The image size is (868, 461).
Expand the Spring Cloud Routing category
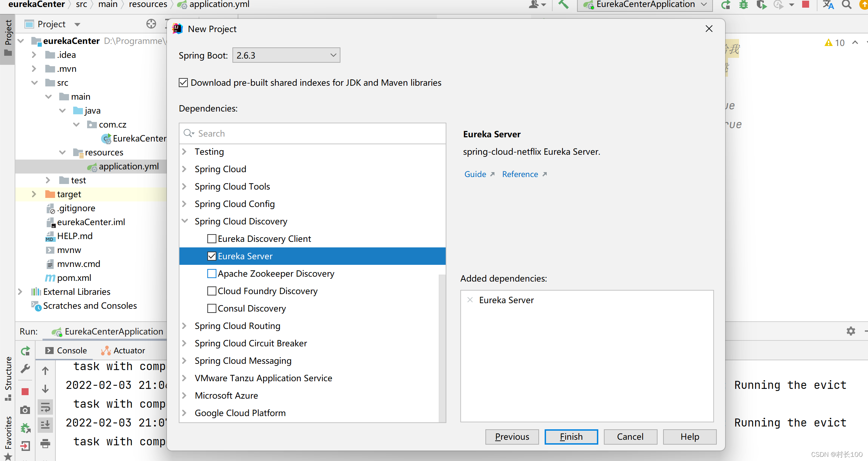pyautogui.click(x=185, y=326)
